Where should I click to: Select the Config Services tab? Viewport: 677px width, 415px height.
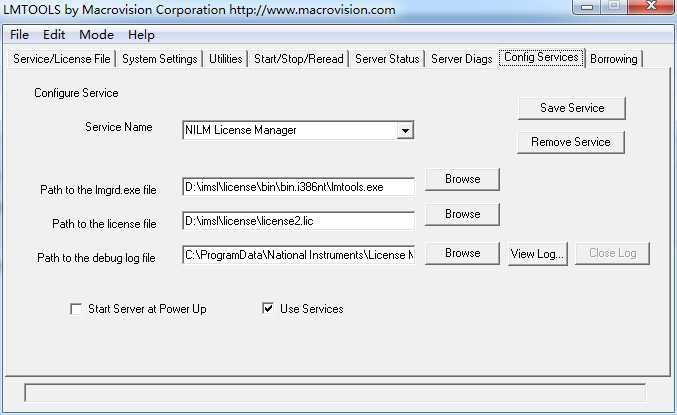(541, 57)
